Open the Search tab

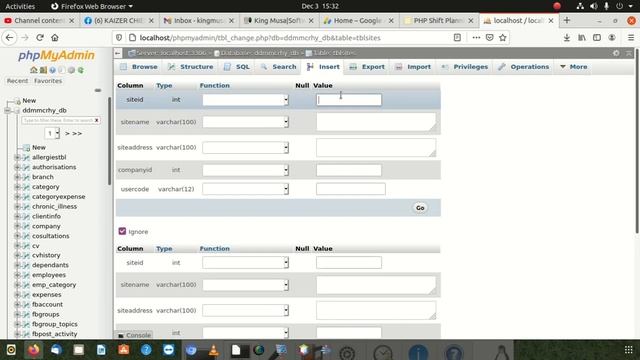pos(278,67)
